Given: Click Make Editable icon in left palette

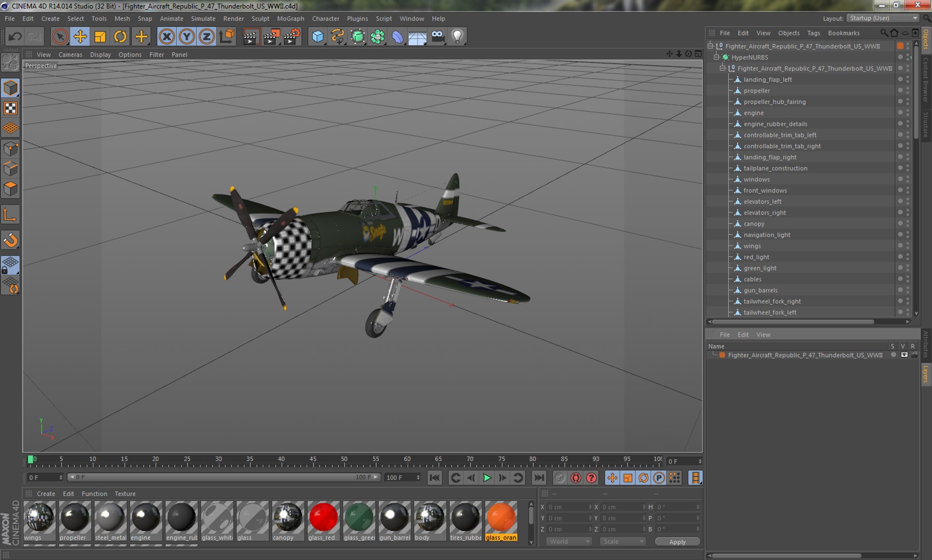Looking at the screenshot, I should click(x=10, y=62).
